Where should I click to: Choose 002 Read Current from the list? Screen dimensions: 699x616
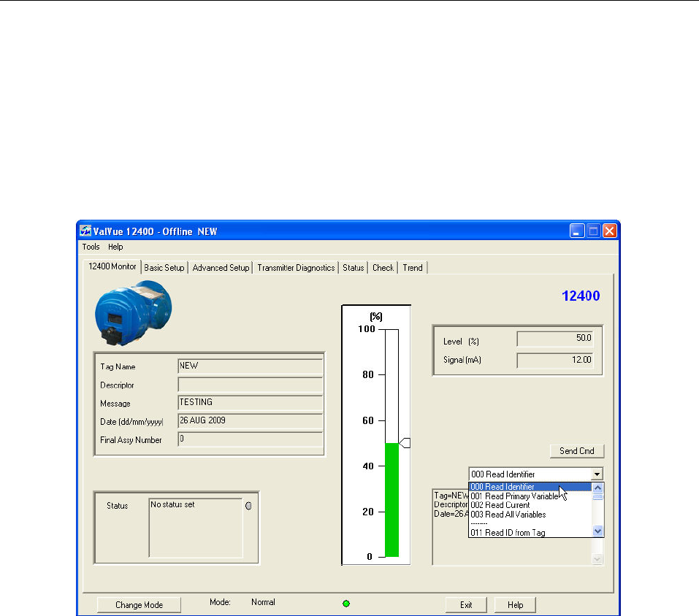530,505
